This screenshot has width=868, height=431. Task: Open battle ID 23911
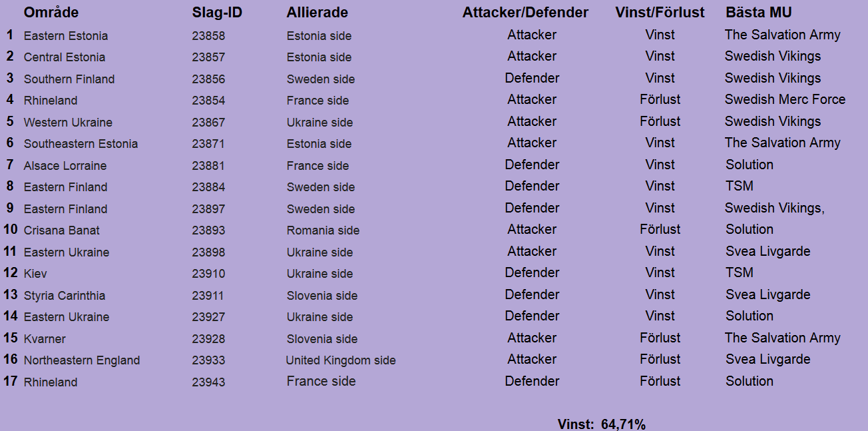click(x=208, y=296)
